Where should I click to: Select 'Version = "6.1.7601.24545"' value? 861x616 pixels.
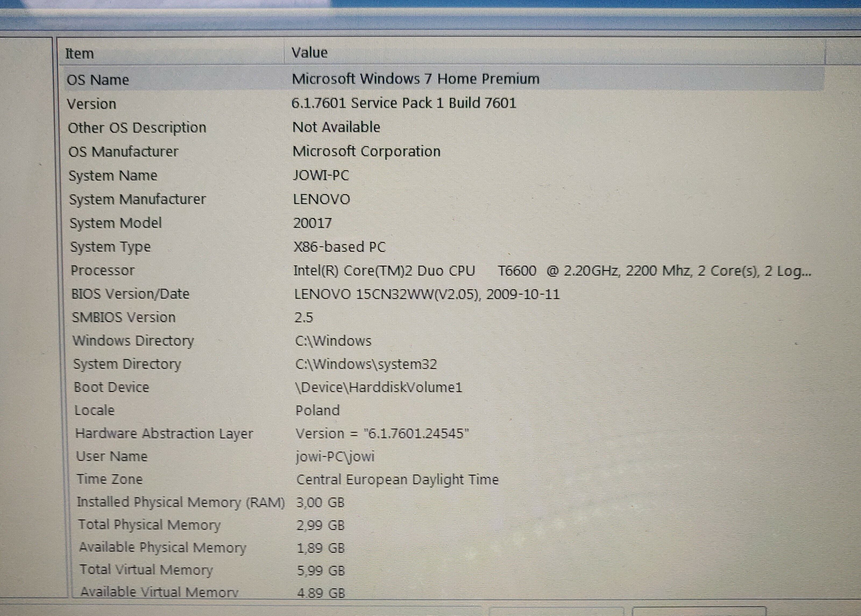382,434
